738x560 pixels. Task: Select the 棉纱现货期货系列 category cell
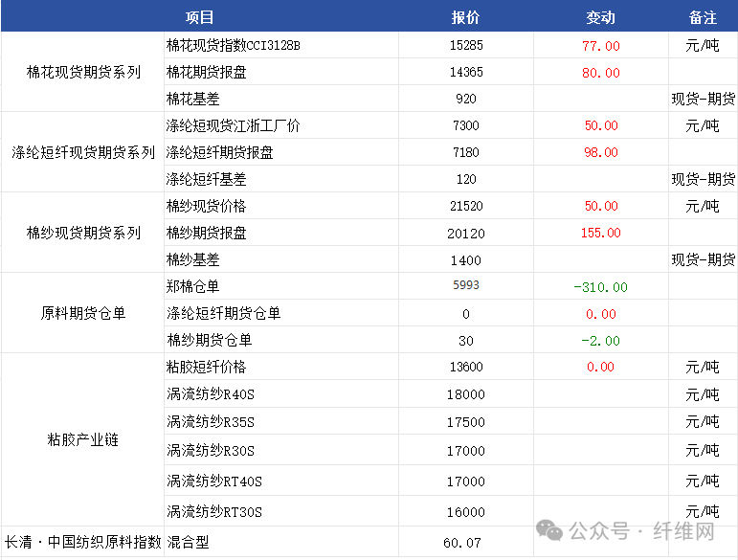(x=83, y=233)
